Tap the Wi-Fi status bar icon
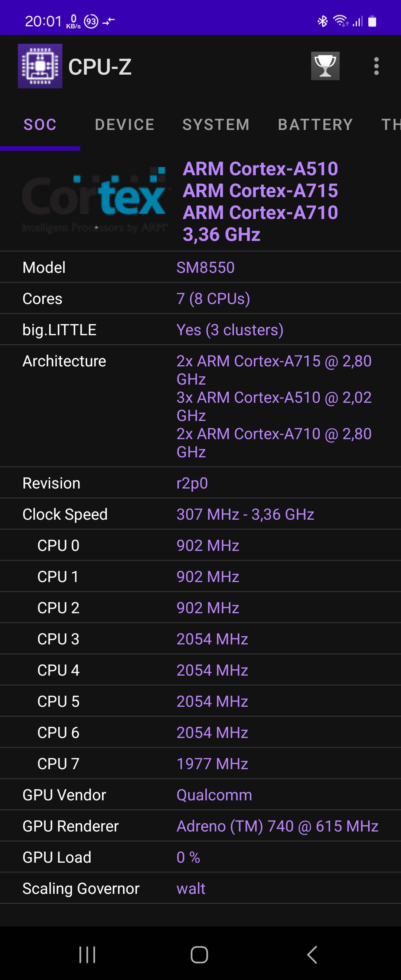 click(340, 21)
